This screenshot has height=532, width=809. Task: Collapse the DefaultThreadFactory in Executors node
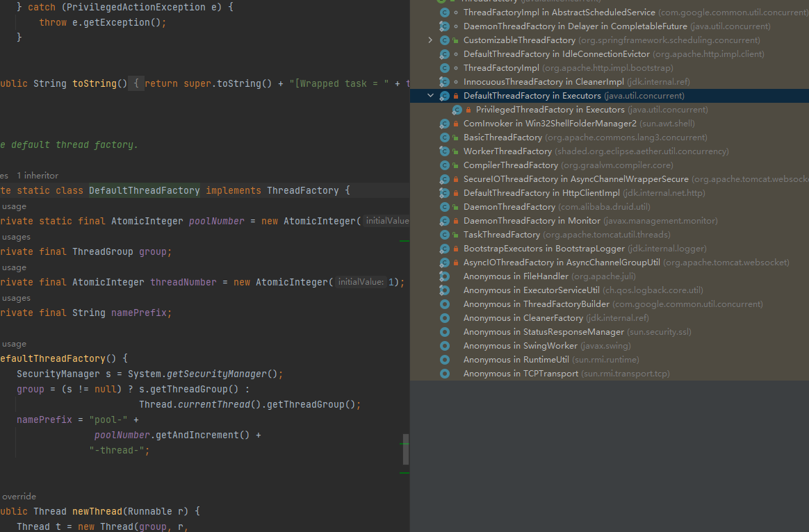pos(431,96)
